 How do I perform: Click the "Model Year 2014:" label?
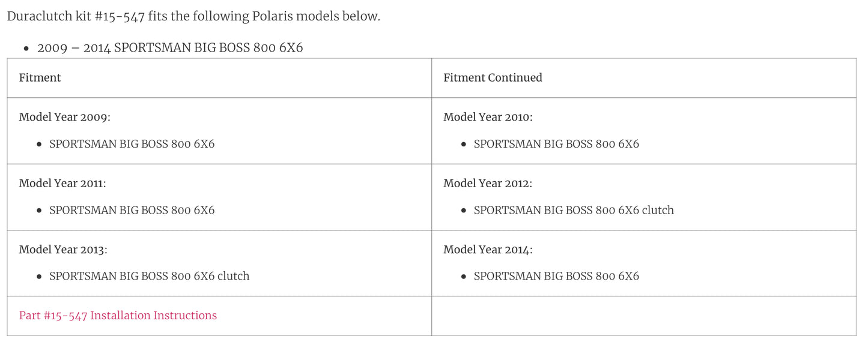pyautogui.click(x=488, y=250)
